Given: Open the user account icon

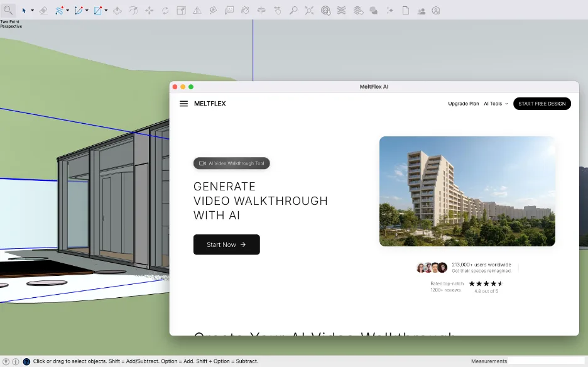Looking at the screenshot, I should (436, 11).
